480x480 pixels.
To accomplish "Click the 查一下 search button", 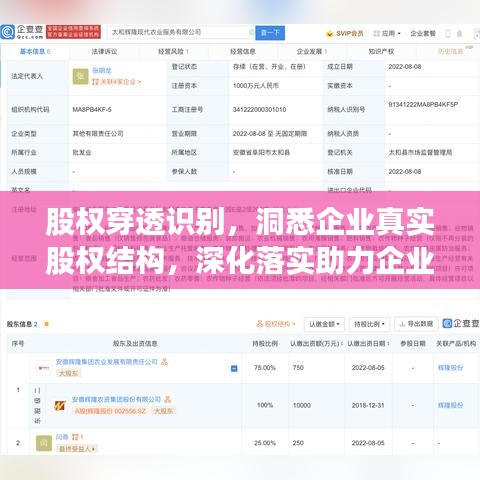I will 270,33.
